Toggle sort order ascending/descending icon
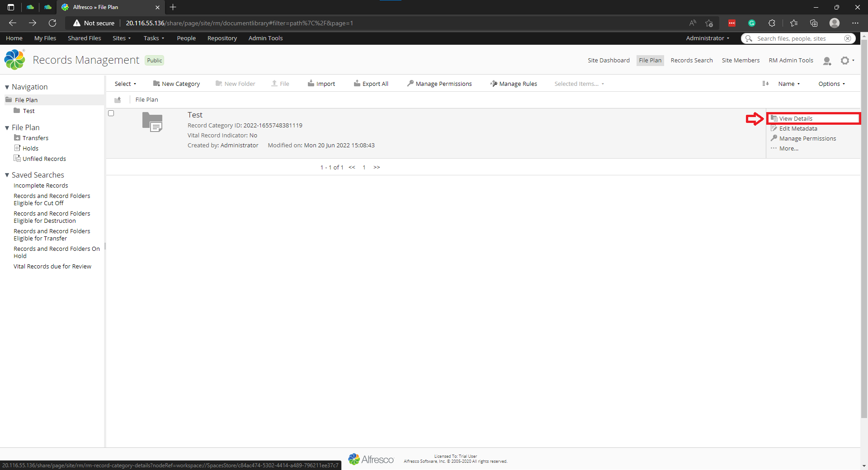 [x=765, y=84]
